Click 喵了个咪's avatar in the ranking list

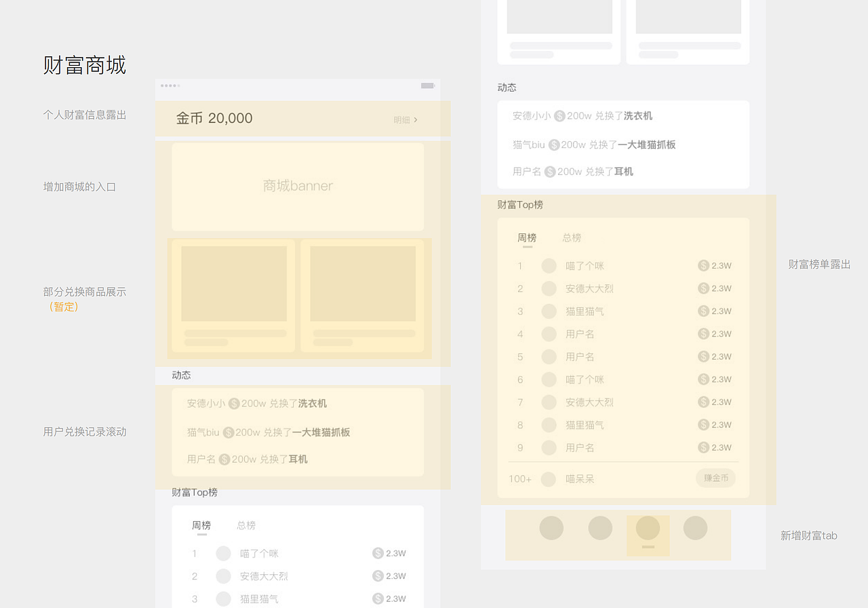[x=549, y=265]
